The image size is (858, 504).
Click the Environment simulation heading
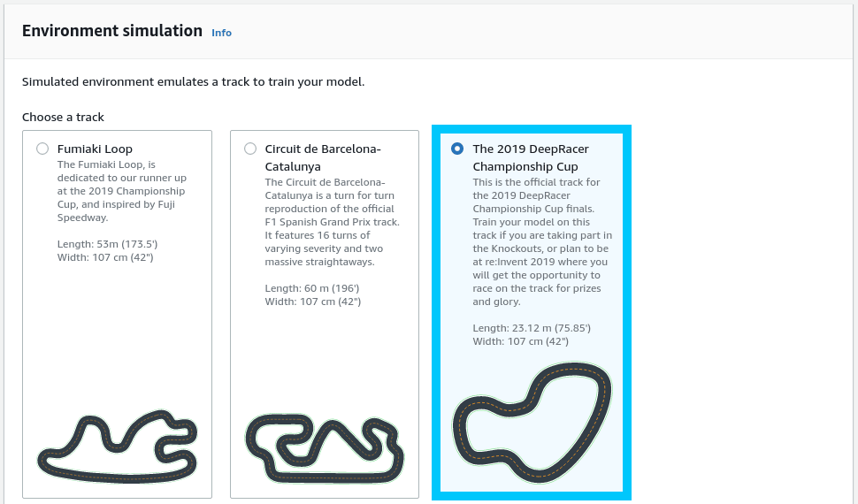pyautogui.click(x=112, y=31)
